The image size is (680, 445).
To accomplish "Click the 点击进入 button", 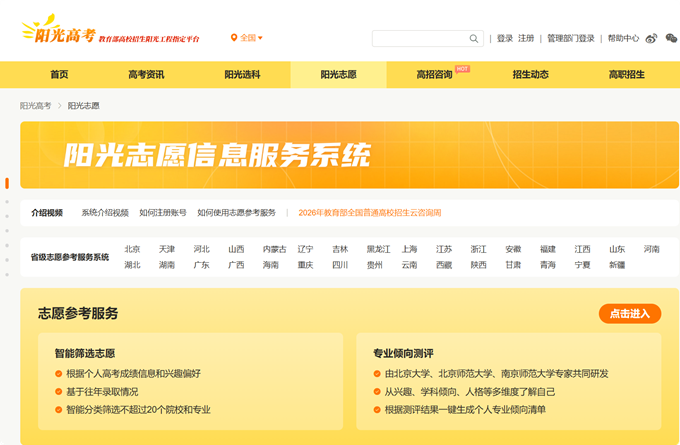I will coord(630,314).
